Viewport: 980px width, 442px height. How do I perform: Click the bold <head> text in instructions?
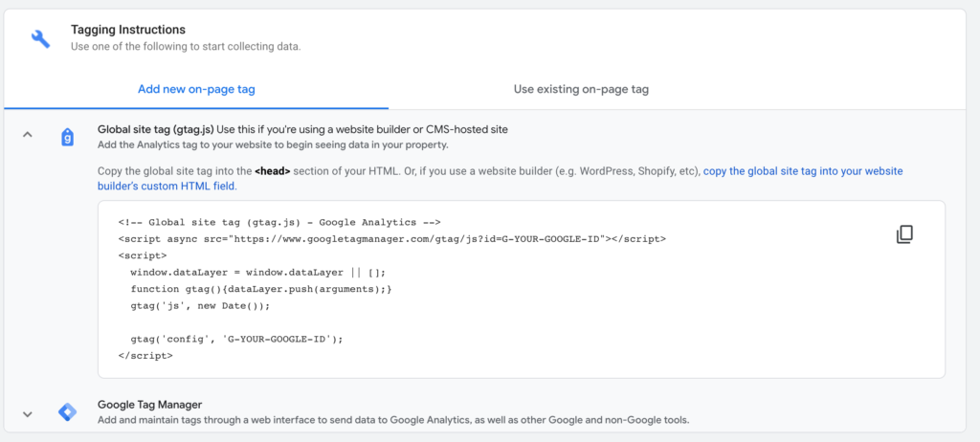coord(273,170)
